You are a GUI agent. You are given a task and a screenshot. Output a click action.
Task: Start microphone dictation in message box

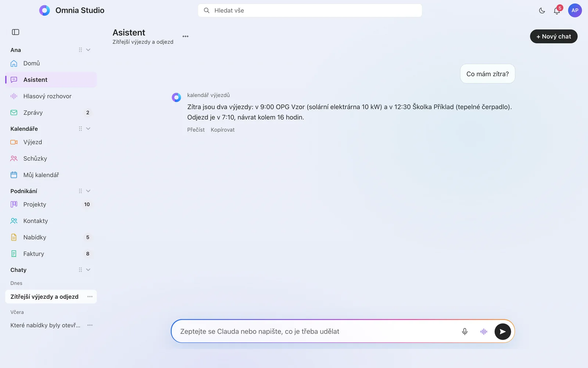(x=465, y=332)
